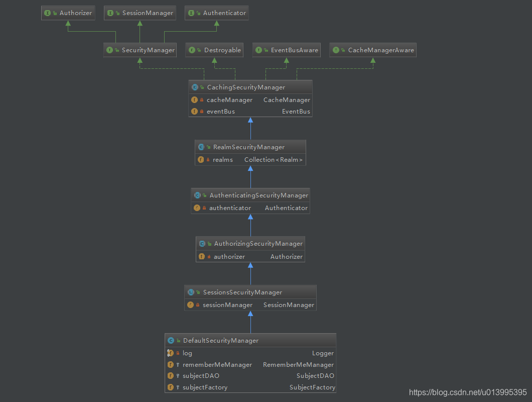Click the interface icon on SessionManager
Image resolution: width=532 pixels, height=402 pixels.
pyautogui.click(x=110, y=13)
